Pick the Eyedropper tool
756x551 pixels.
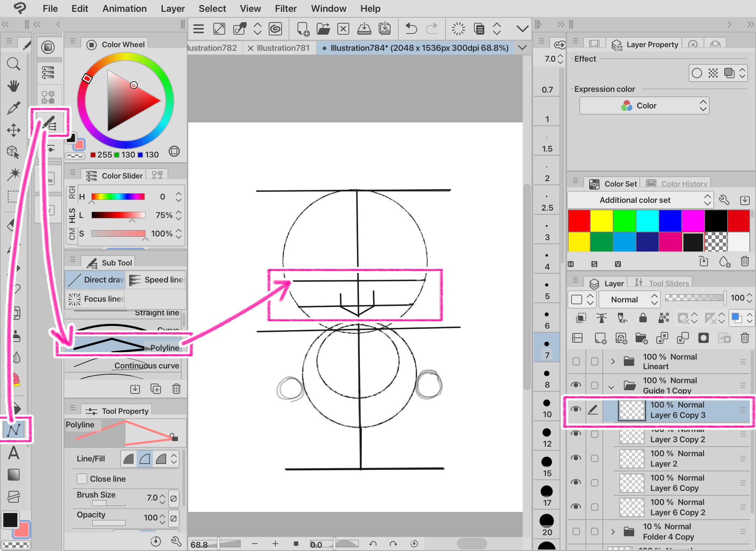pos(13,108)
